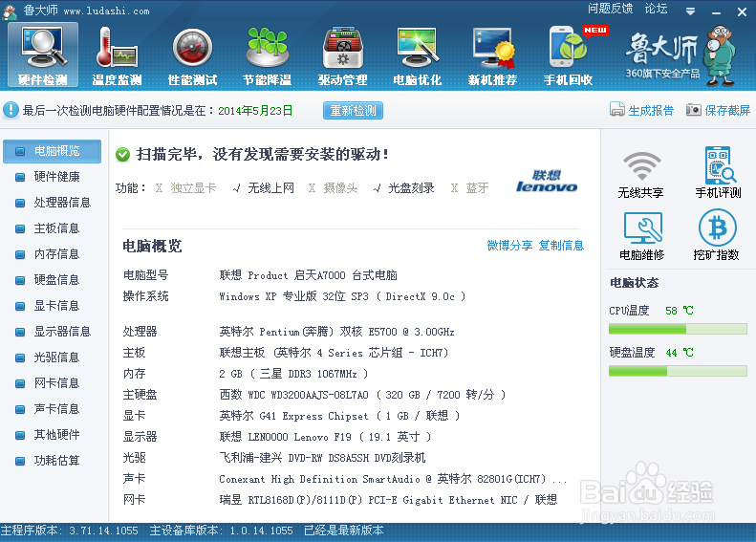This screenshot has width=756, height=542.
Task: Launch the 性能测试 performance test
Action: click(x=192, y=56)
